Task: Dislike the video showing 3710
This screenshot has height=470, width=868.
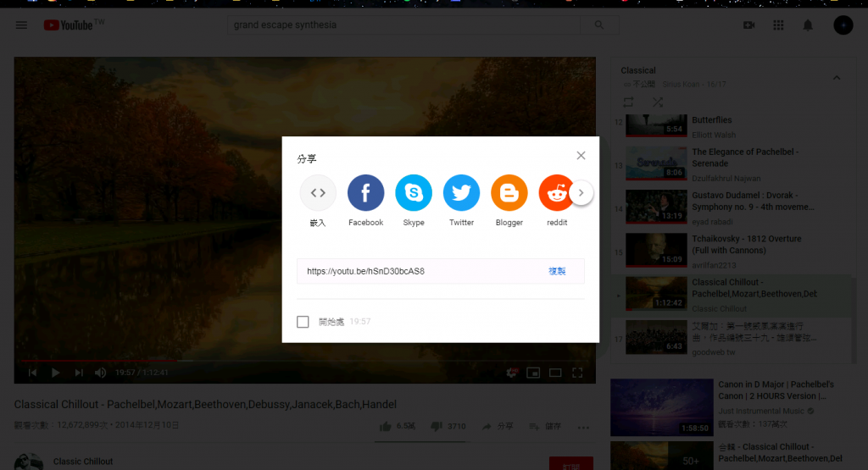Action: (437, 426)
